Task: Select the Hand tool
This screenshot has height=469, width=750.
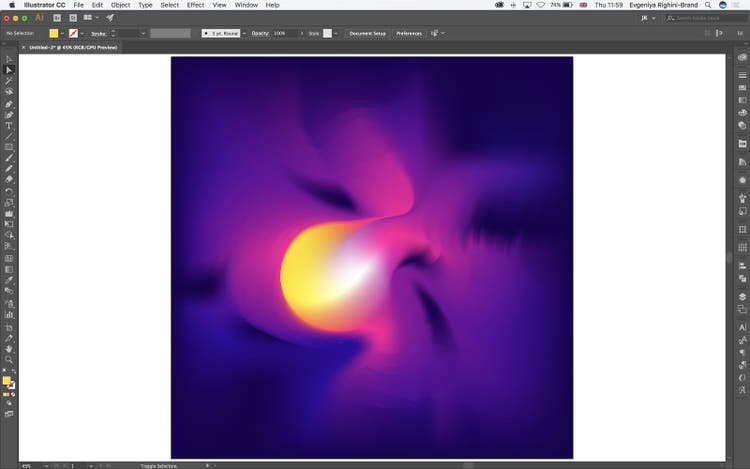Action: (x=9, y=348)
